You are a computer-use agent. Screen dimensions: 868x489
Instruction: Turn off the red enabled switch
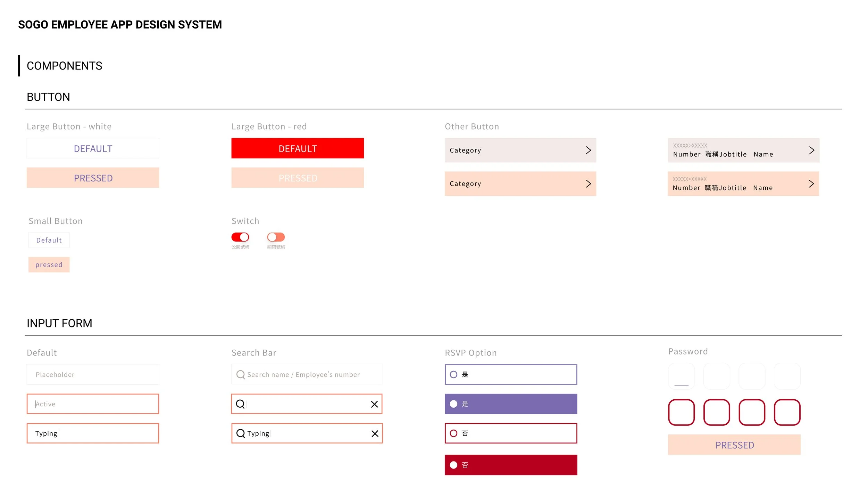[x=240, y=237]
